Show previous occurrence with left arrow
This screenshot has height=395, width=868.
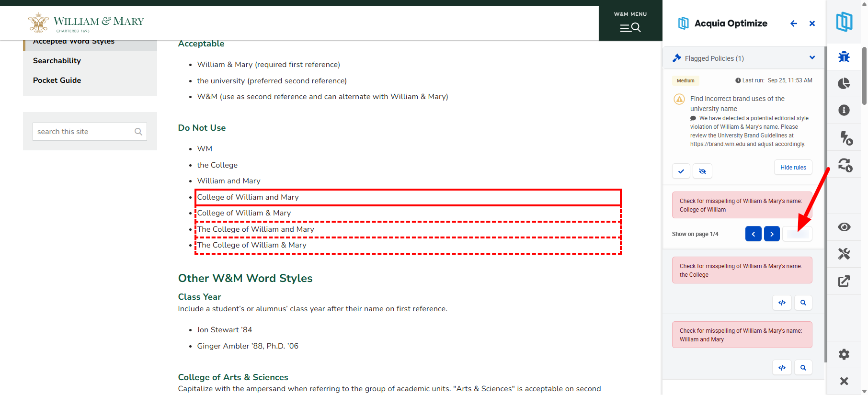point(754,234)
